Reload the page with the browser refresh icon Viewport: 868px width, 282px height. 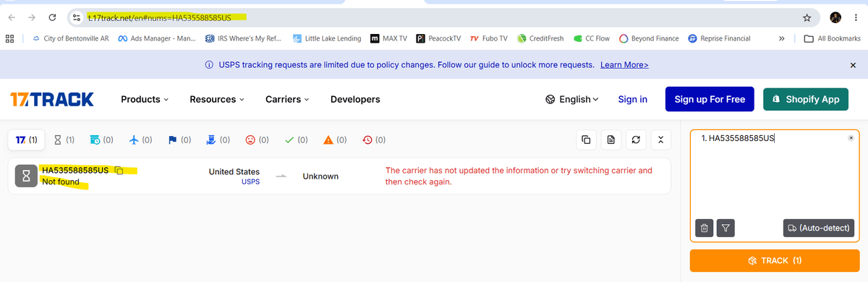52,17
